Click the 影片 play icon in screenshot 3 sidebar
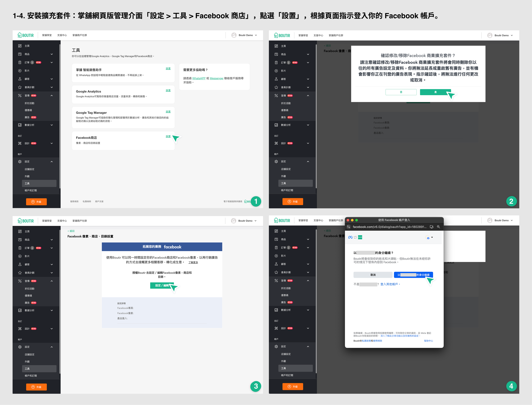532x405 pixels. 20,256
